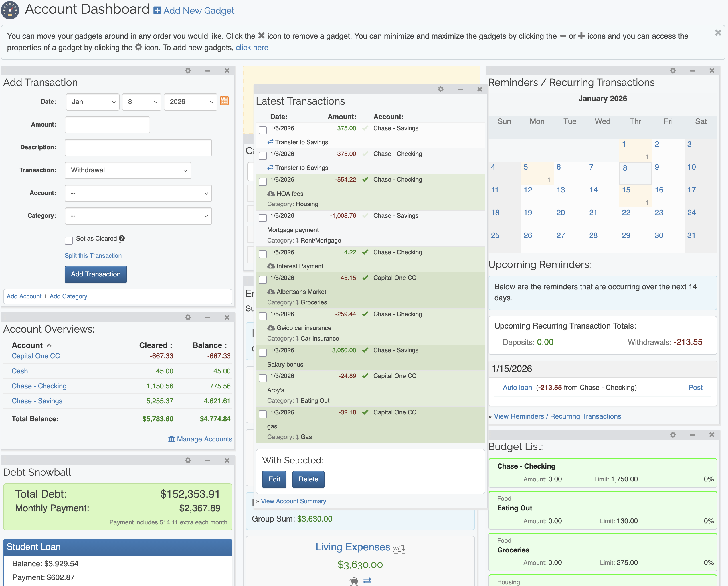Minimize the Account Overviews gadget

click(207, 317)
